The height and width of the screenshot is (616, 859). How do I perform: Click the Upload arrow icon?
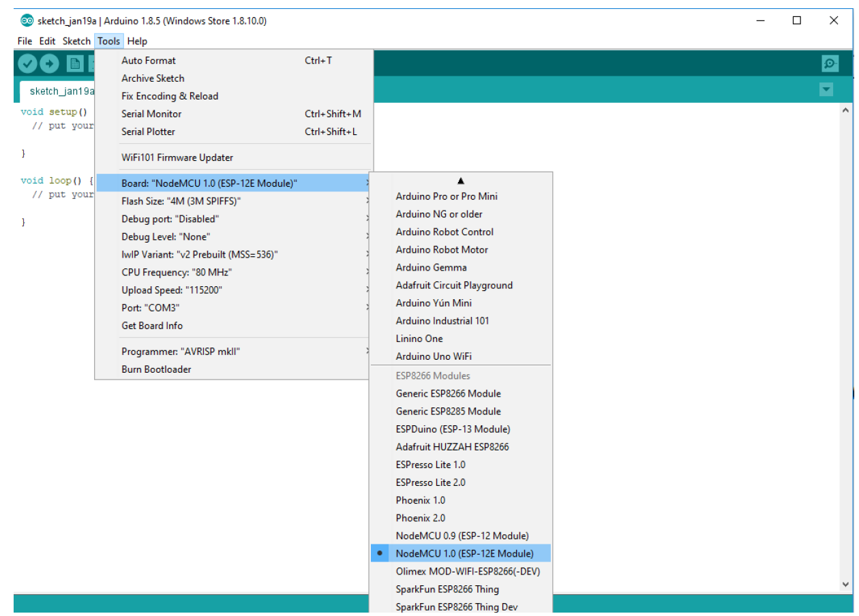coord(49,63)
